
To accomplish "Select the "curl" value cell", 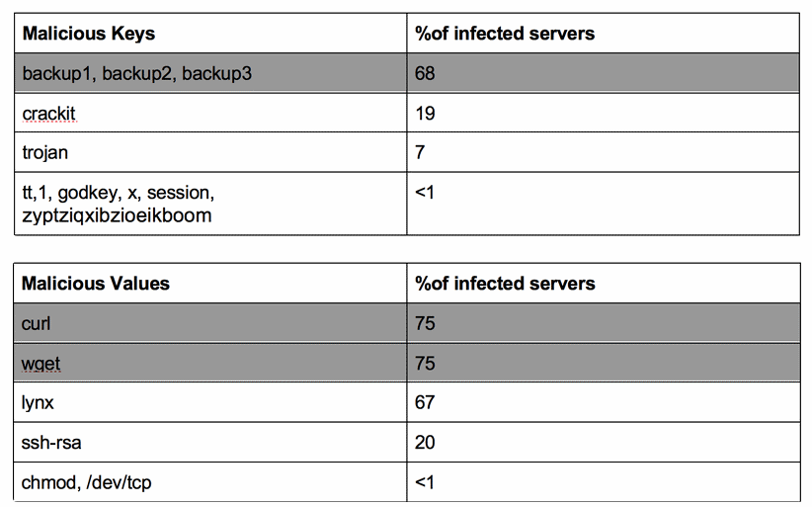I will (x=37, y=323).
